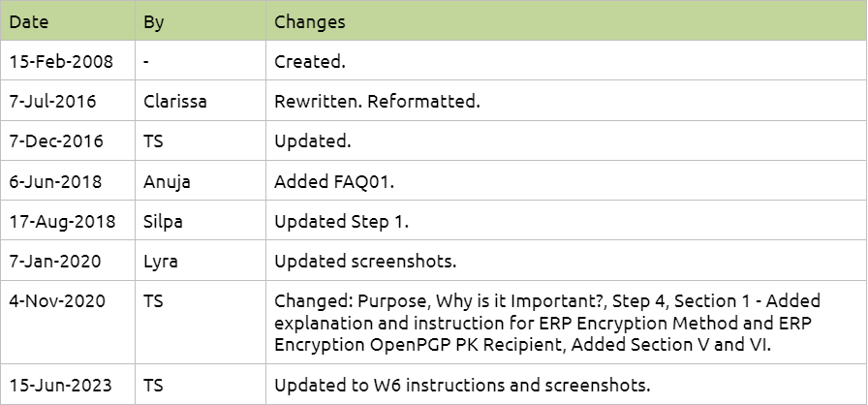Select the Lyra author cell
Image resolution: width=868 pixels, height=405 pixels.
(201, 261)
